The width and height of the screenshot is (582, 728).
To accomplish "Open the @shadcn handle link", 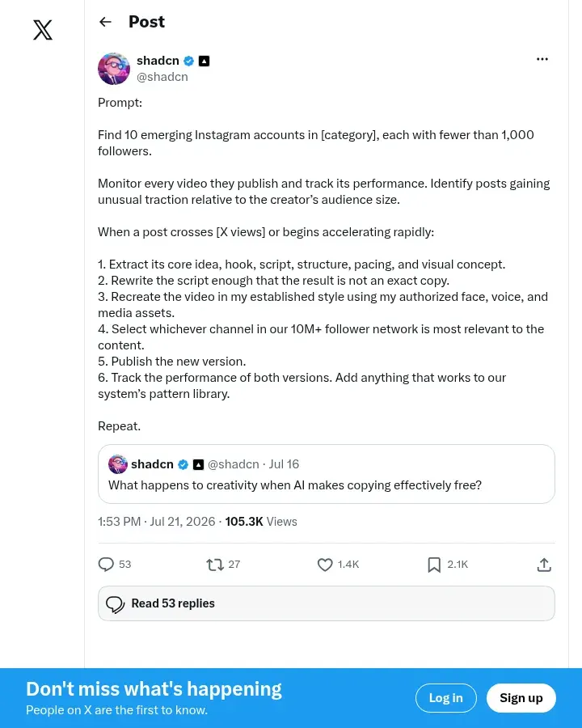I will pyautogui.click(x=162, y=77).
